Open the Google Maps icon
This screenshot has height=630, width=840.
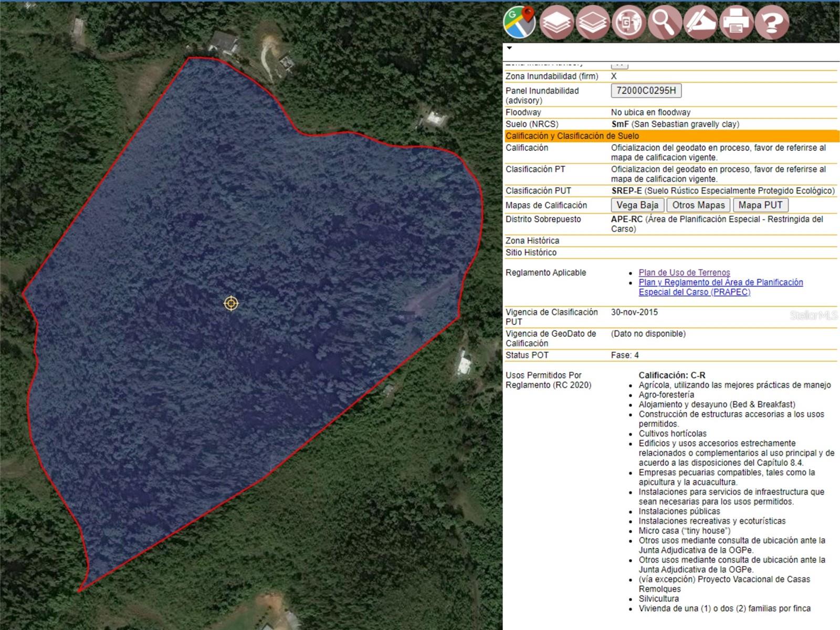point(519,22)
